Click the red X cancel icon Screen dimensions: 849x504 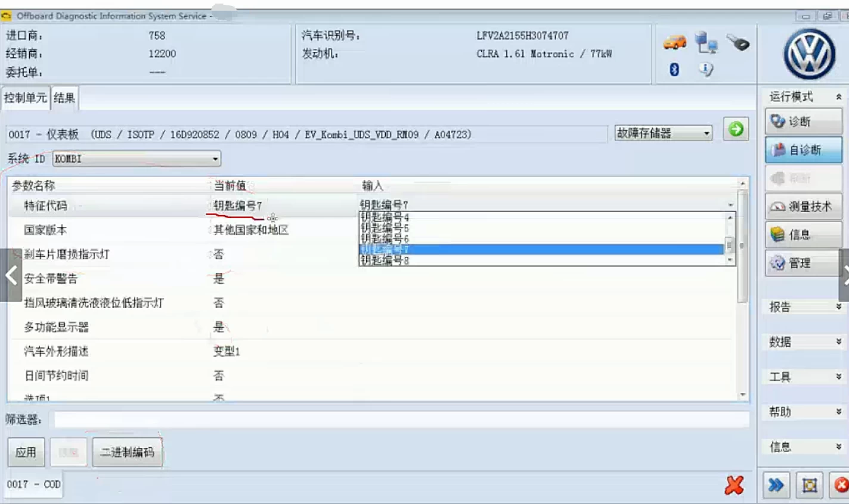[x=735, y=485]
